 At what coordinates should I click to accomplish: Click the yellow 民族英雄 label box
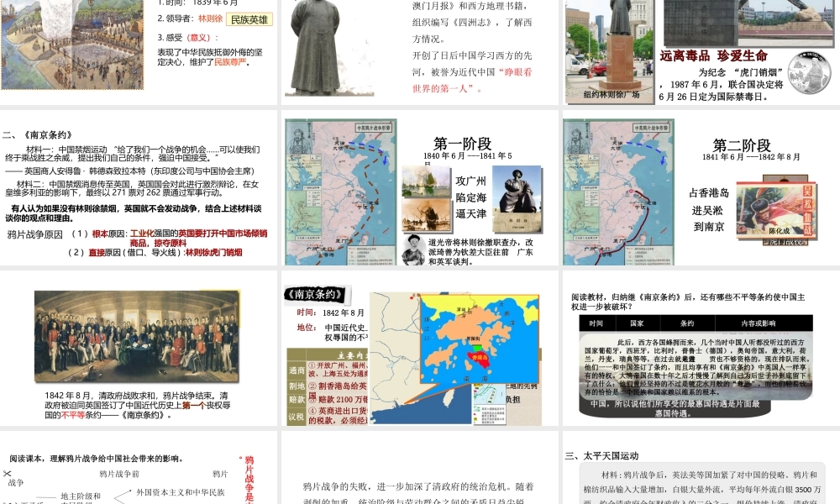tap(249, 20)
